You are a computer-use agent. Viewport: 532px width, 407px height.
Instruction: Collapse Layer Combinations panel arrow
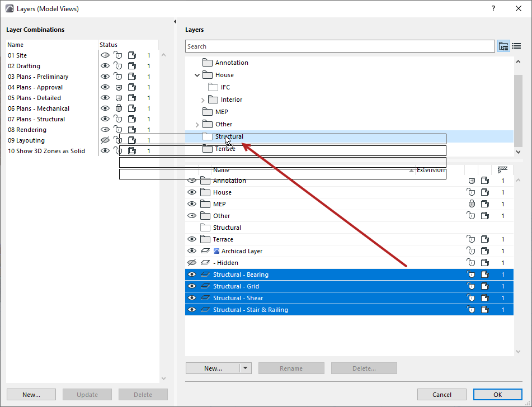point(175,21)
